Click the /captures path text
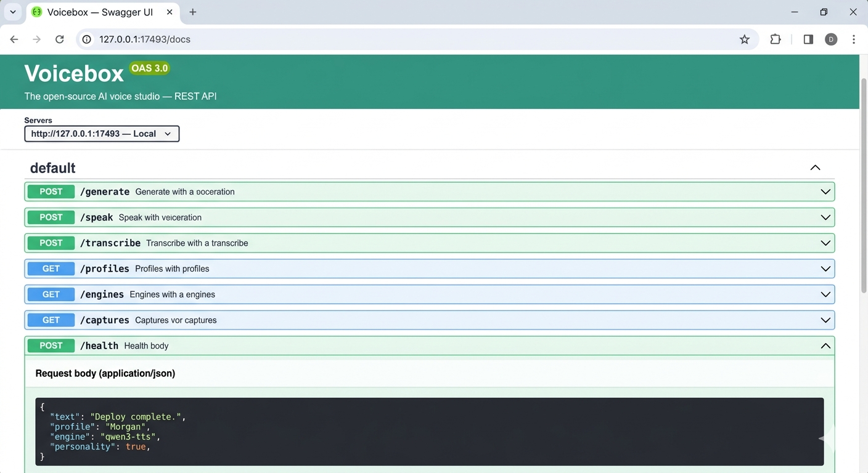The width and height of the screenshot is (868, 473). 105,320
